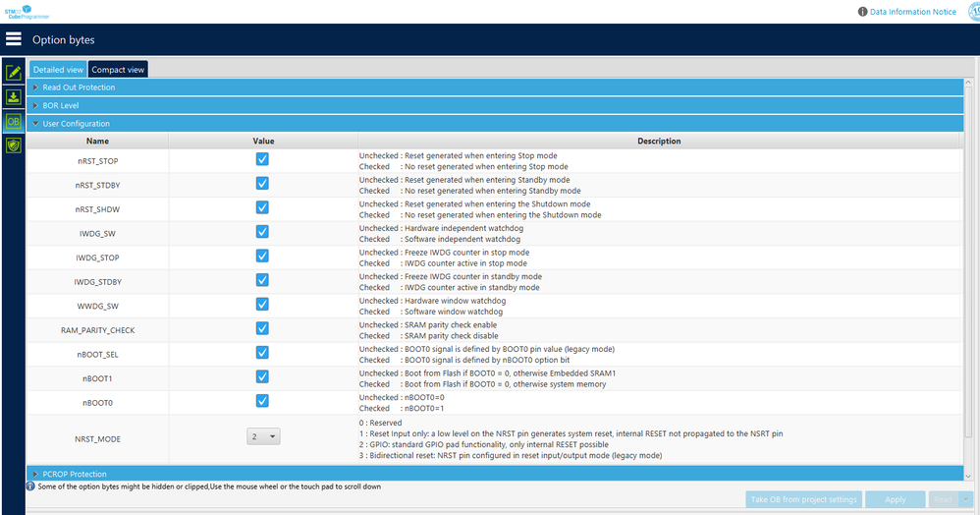Toggle the RAM_PARITY_CHECK checkbox
The width and height of the screenshot is (980, 515).
coord(262,328)
